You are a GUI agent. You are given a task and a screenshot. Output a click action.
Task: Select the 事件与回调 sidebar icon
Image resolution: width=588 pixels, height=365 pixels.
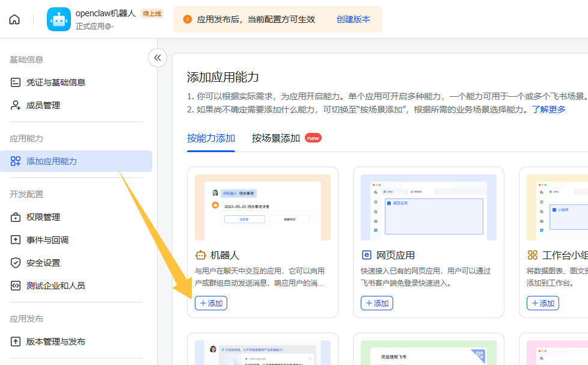[14, 240]
